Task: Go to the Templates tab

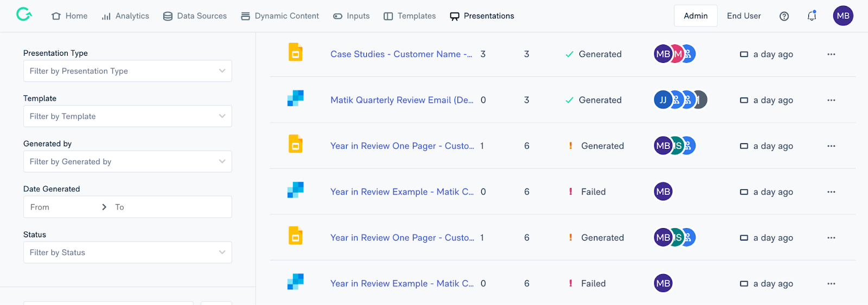Action: pos(410,16)
